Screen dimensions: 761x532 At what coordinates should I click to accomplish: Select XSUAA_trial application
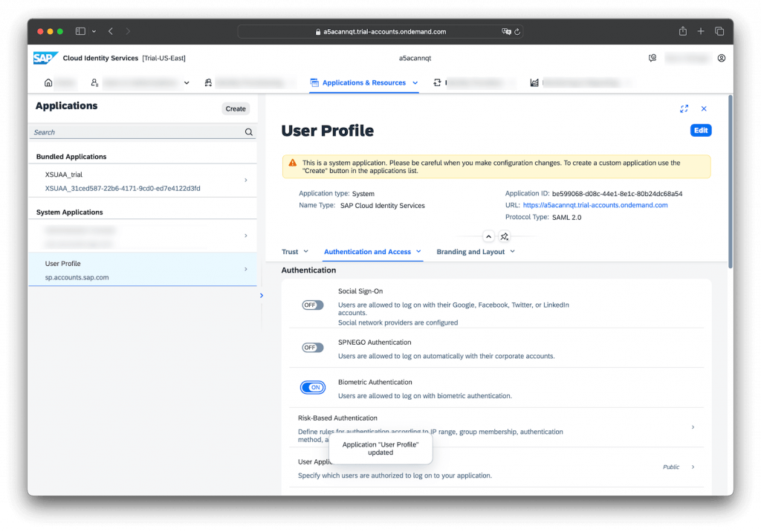(143, 181)
